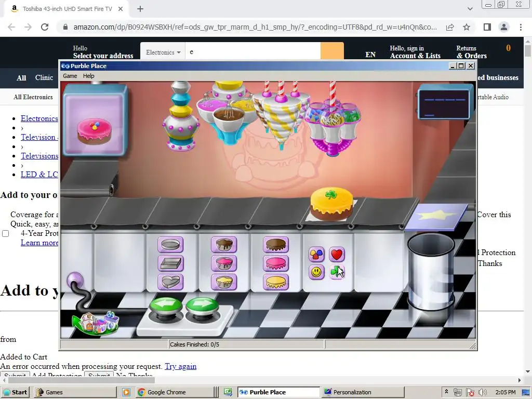Toggle Chrome side panel
This screenshot has width=532, height=399.
[487, 27]
